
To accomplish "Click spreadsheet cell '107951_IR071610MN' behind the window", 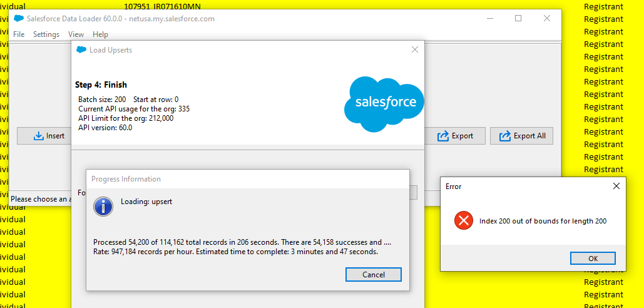I will 162,6.
